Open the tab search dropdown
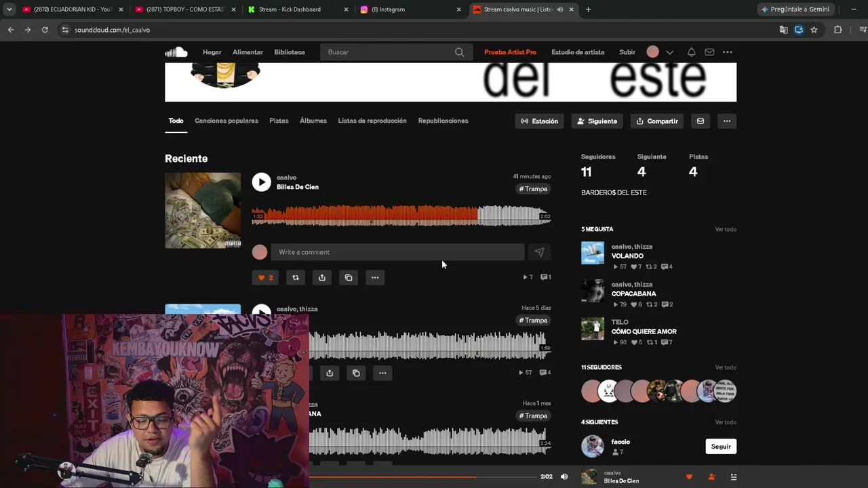Screen dimensions: 868x488 (9, 9)
